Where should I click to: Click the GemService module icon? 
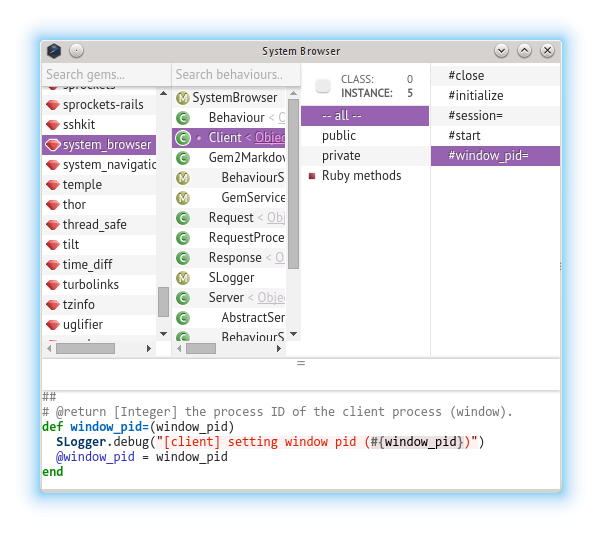pos(183,198)
